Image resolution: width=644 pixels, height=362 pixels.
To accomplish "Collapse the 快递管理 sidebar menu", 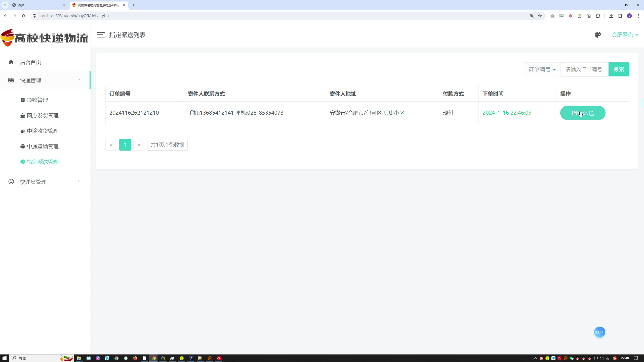I will (x=45, y=80).
